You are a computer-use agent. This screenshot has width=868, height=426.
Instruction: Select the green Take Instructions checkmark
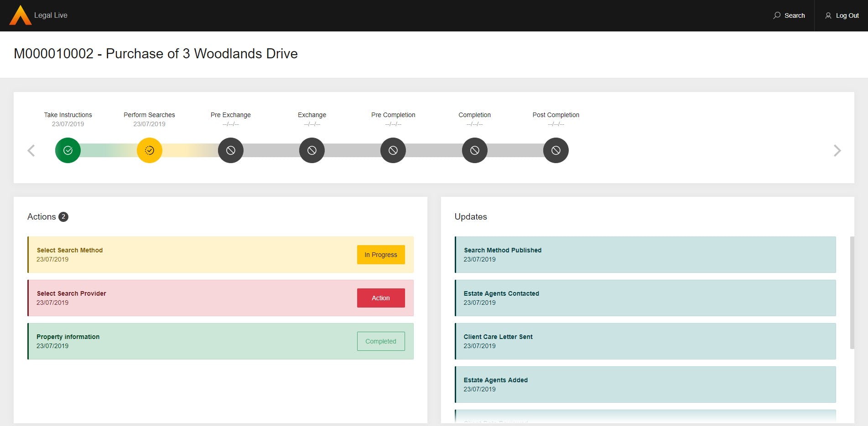coord(68,150)
